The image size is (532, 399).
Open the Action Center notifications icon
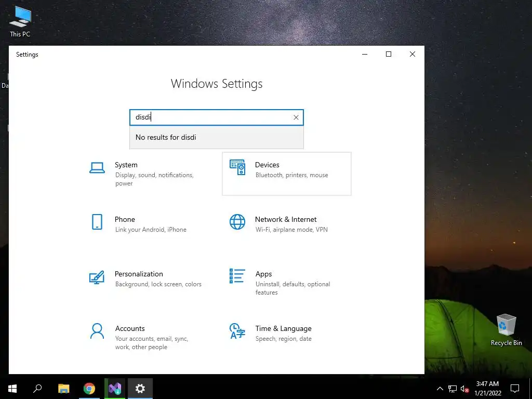pyautogui.click(x=515, y=389)
